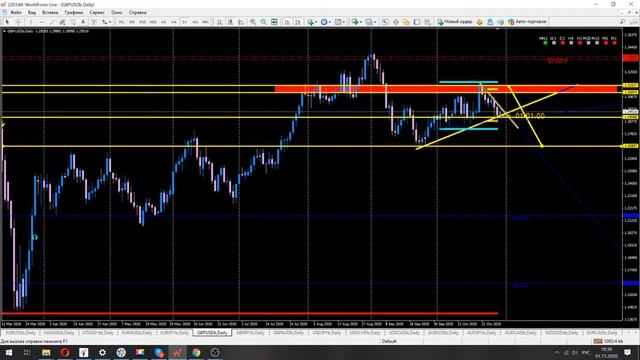
Task: Switch to the GBPJPYb,Daily chart tab
Action: coord(250,333)
